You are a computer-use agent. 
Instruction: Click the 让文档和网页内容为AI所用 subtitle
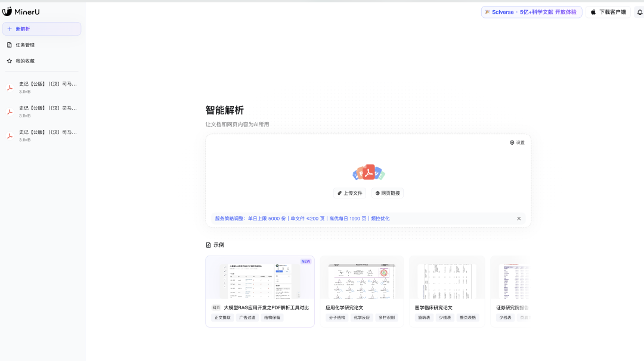(237, 125)
